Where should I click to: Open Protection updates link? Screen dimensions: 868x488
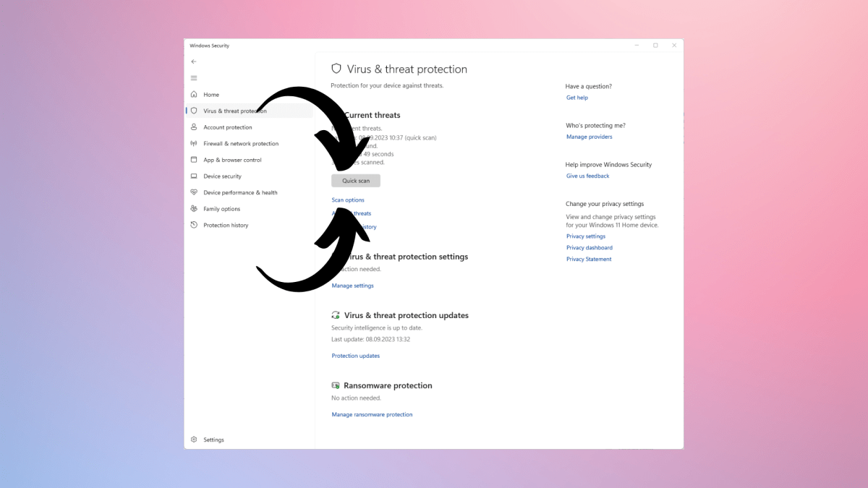(356, 356)
